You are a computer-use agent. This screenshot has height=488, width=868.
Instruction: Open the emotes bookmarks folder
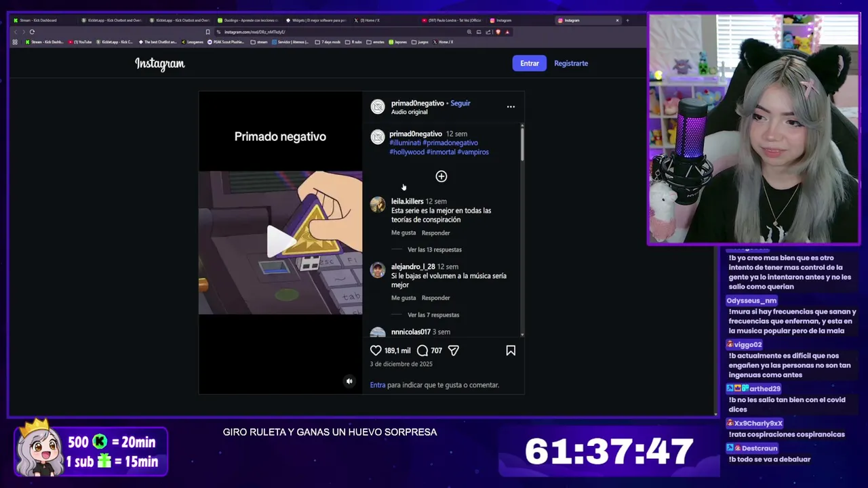[376, 42]
